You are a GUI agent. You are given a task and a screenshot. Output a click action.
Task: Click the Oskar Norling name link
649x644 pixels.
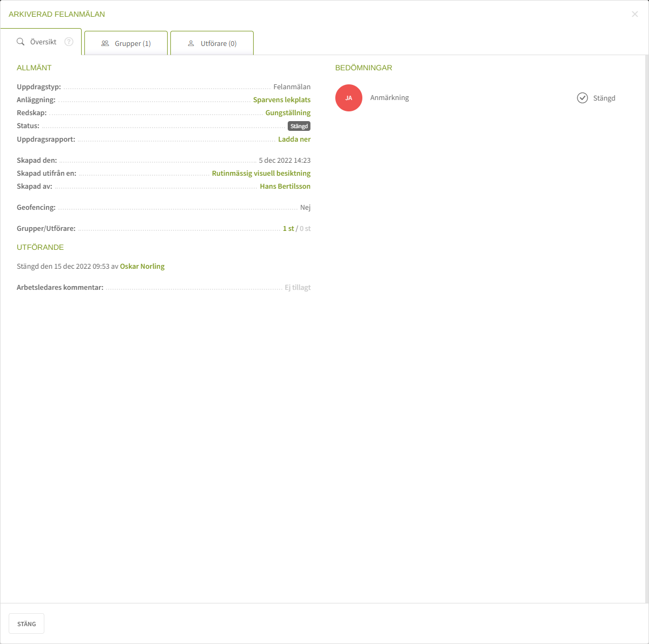coord(142,267)
